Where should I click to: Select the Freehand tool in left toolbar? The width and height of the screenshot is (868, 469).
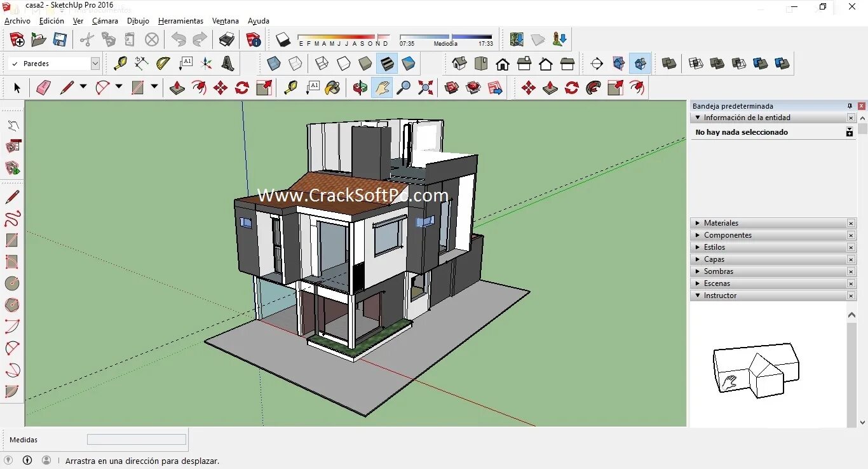pyautogui.click(x=12, y=219)
